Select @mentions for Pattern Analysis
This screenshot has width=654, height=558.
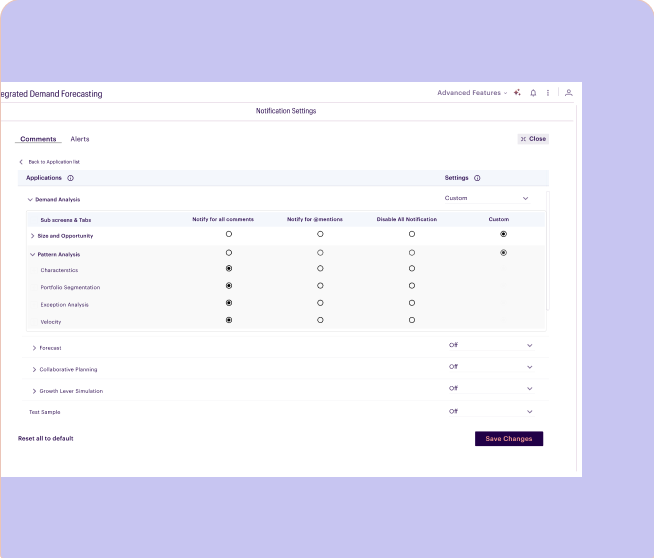tap(320, 253)
